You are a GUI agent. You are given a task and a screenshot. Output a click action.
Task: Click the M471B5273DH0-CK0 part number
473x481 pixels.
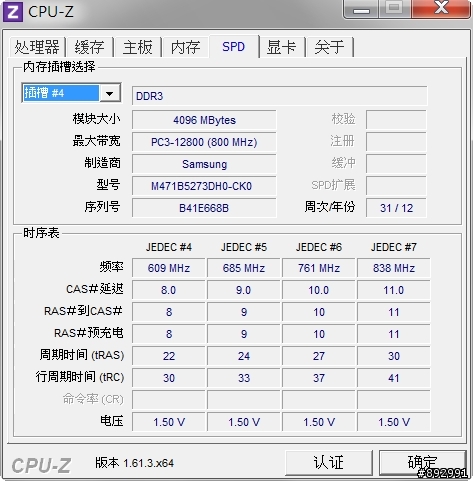pos(204,186)
